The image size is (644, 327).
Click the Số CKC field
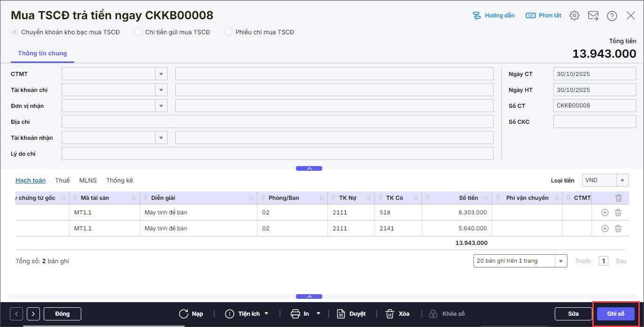click(x=595, y=122)
